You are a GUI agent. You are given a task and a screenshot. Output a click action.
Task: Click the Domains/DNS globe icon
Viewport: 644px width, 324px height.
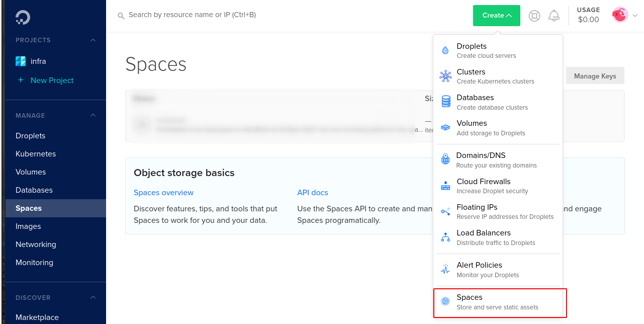[445, 159]
